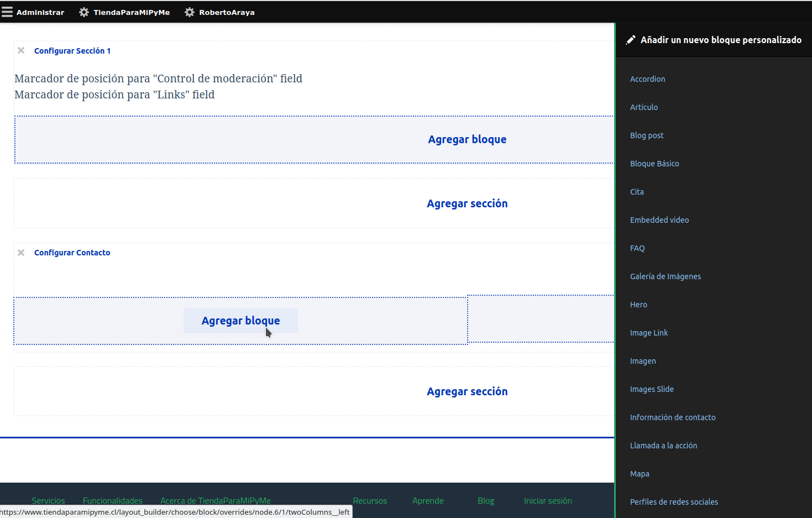
Task: Open the Servicios footer menu item
Action: click(49, 500)
